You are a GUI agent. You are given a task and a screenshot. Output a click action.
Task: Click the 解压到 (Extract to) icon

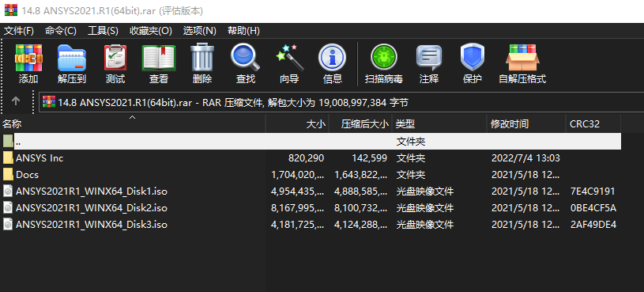(x=71, y=59)
